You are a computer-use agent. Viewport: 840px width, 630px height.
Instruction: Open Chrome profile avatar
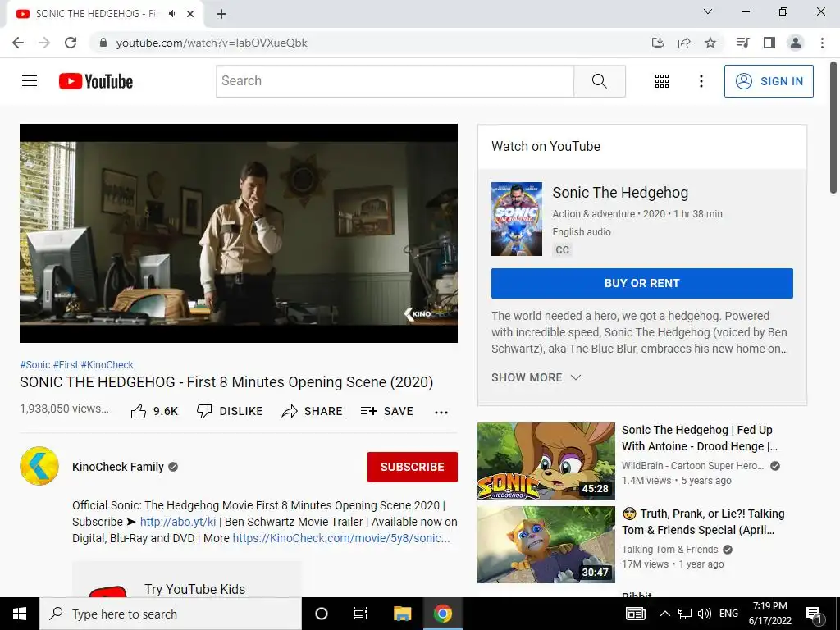point(796,43)
